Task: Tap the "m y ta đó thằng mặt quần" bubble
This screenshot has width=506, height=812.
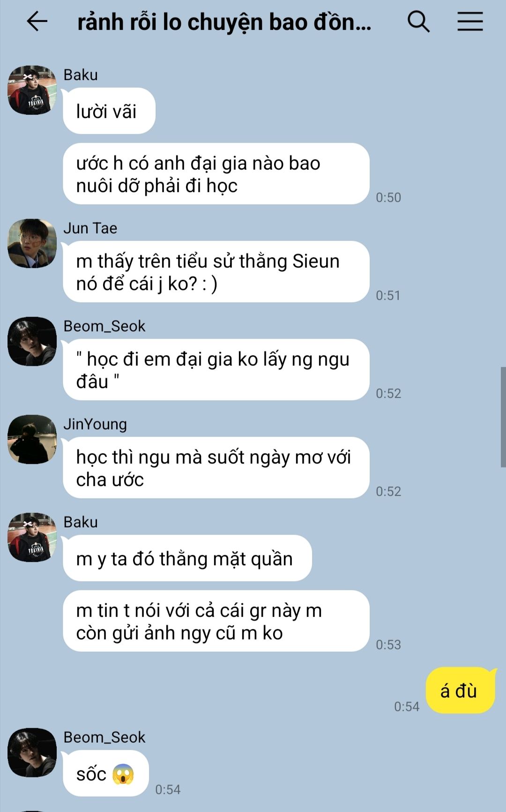Action: point(187,558)
